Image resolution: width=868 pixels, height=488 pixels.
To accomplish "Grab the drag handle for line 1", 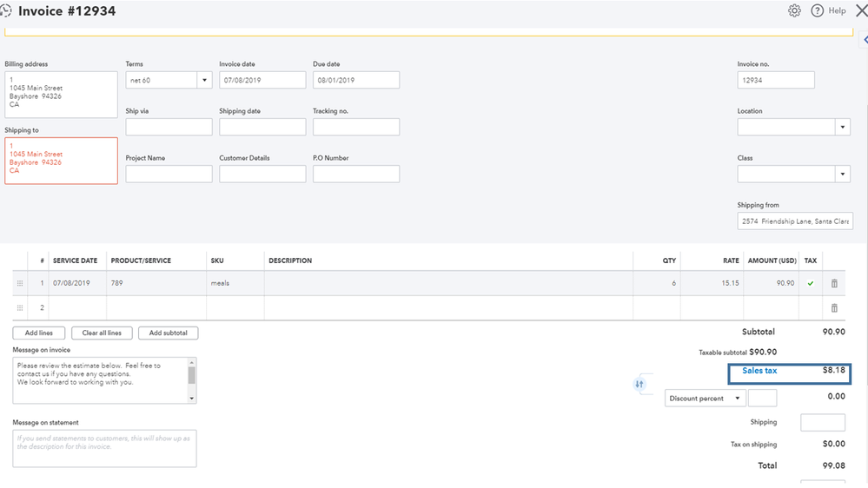I will tap(20, 283).
